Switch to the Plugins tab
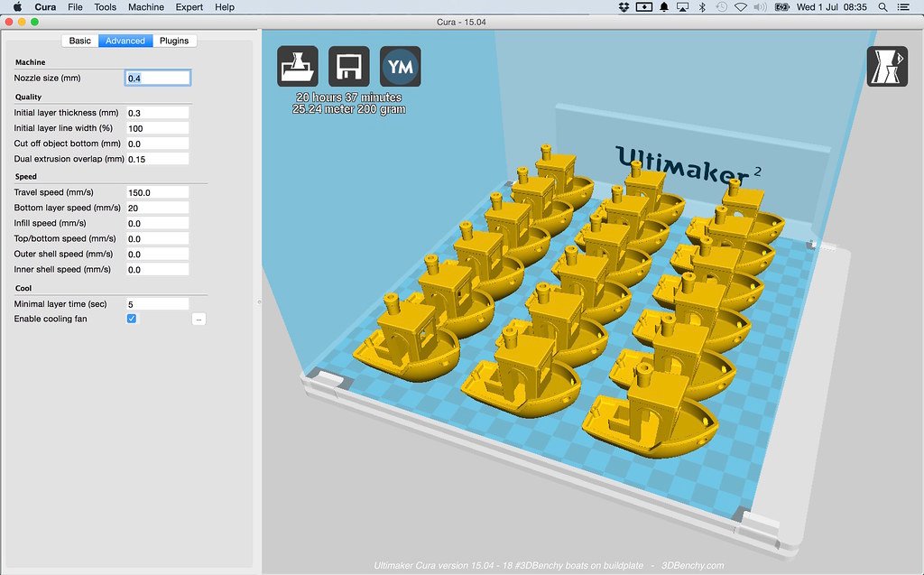924x575 pixels. coord(174,41)
